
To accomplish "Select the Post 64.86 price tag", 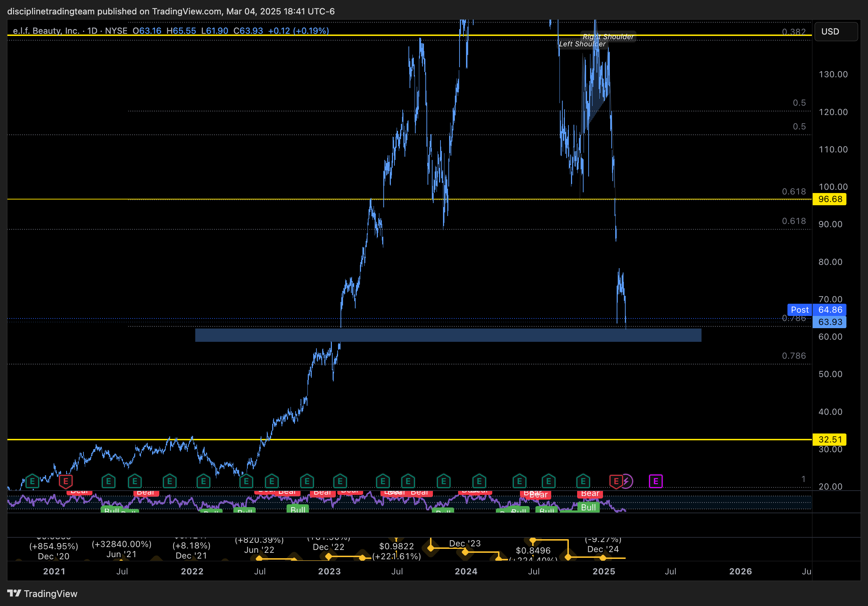I will coord(817,310).
